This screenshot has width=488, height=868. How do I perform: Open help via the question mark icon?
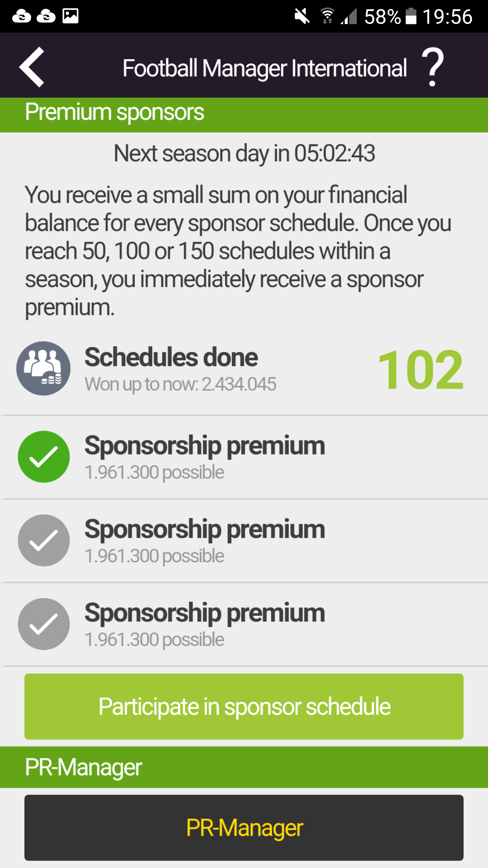(432, 66)
